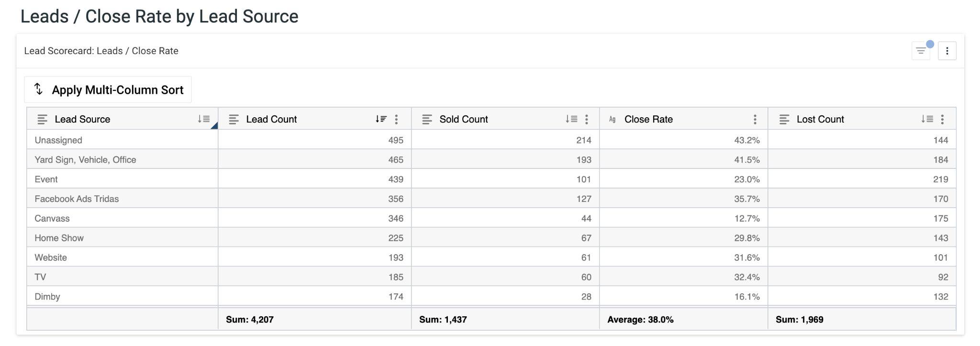Sort by Lost Count column
The width and height of the screenshot is (980, 346).
point(927,119)
